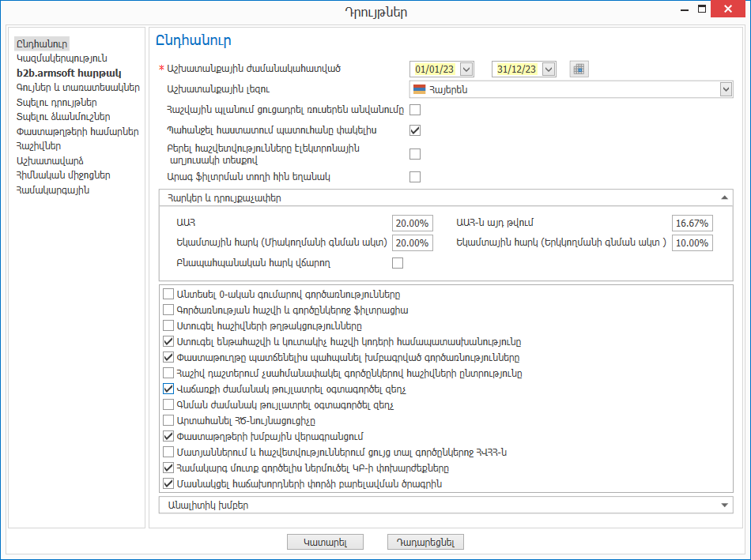Click the Կատարել button

click(x=325, y=543)
